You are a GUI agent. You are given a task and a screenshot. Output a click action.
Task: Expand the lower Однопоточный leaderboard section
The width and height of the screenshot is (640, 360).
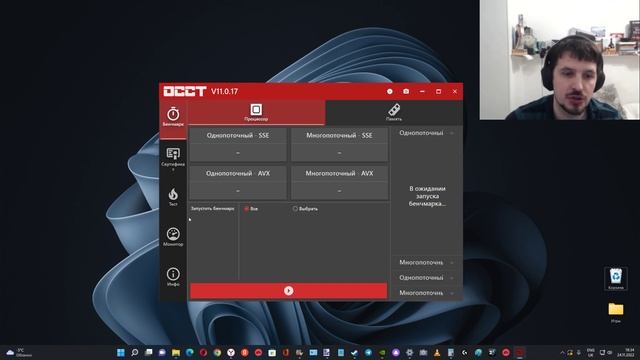pyautogui.click(x=426, y=278)
